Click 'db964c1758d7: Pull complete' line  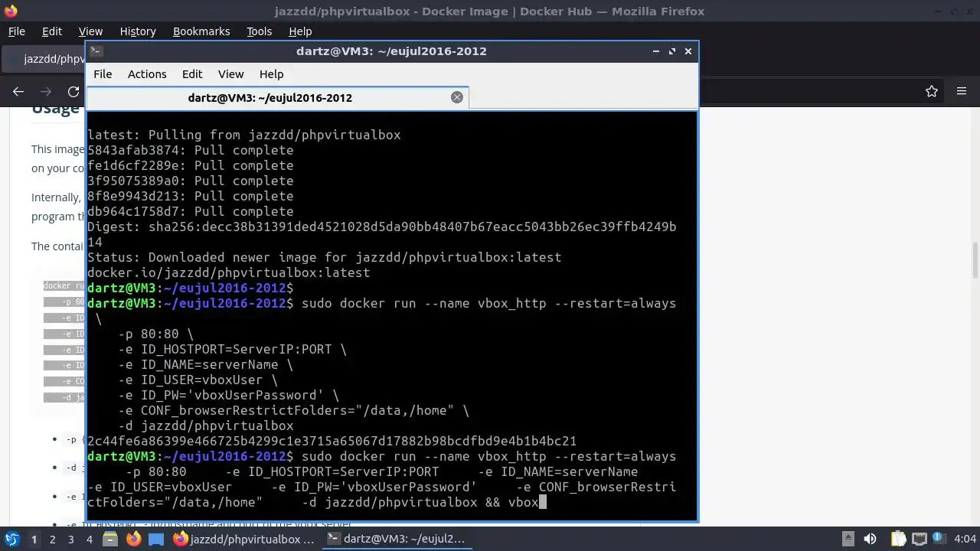[x=191, y=211]
